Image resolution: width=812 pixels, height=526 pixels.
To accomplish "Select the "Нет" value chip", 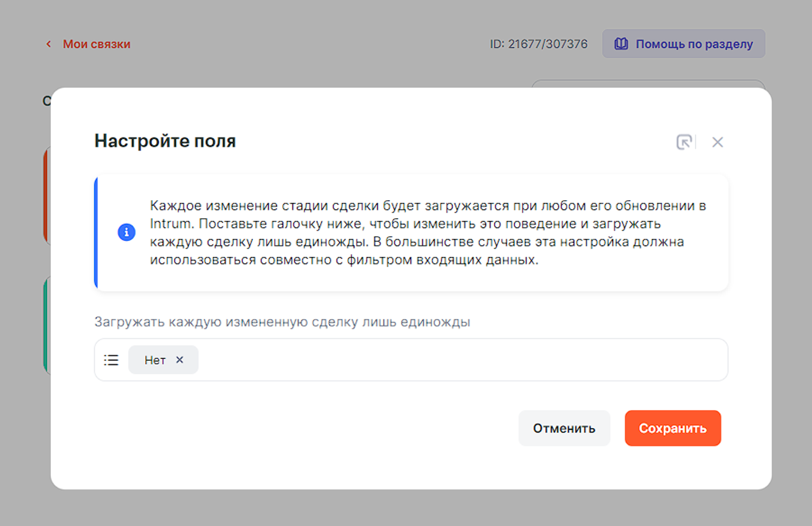I will [155, 360].
